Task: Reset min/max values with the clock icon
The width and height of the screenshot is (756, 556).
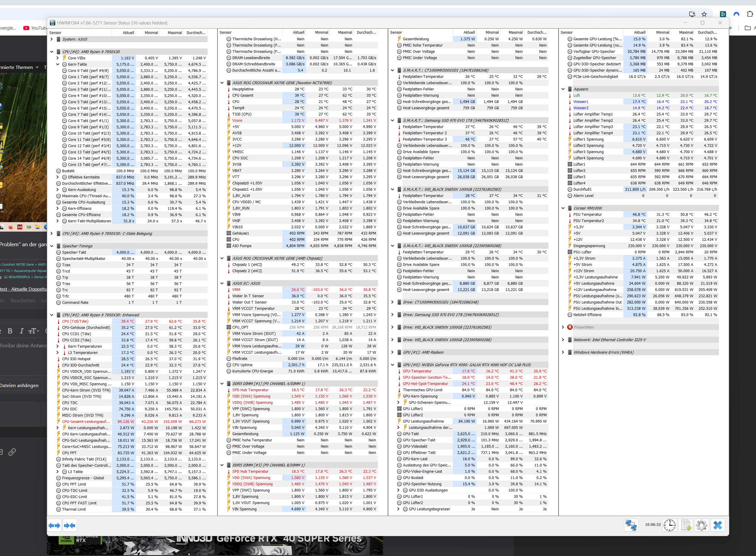Action: (669, 525)
